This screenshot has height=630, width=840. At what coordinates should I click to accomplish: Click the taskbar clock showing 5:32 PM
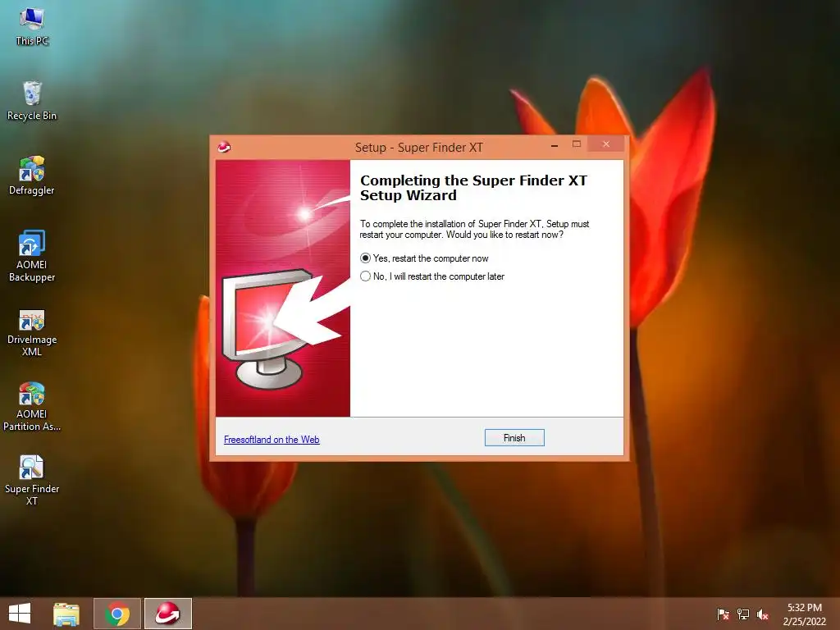point(804,614)
